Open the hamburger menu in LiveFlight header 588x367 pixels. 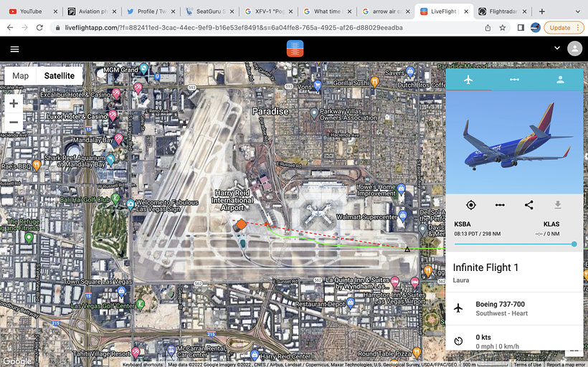point(14,49)
